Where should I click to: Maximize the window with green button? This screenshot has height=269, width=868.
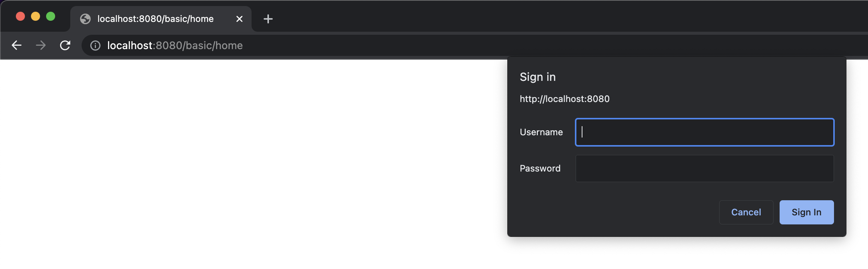(x=51, y=16)
